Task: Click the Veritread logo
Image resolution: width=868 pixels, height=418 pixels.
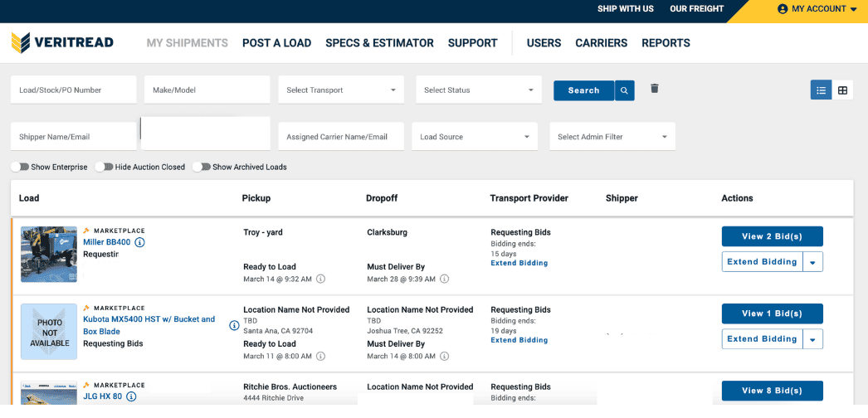Action: point(62,42)
